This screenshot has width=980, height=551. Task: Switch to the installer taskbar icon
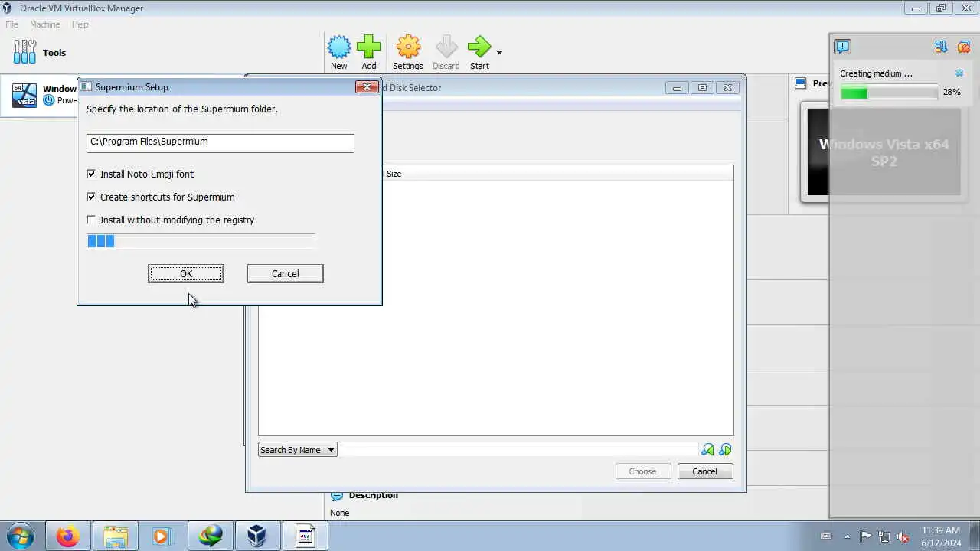point(305,536)
